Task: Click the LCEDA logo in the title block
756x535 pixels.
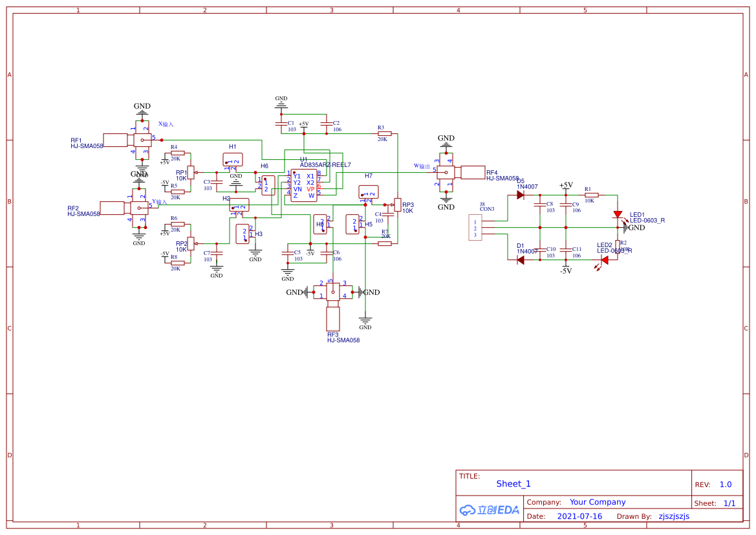Action: 490,510
